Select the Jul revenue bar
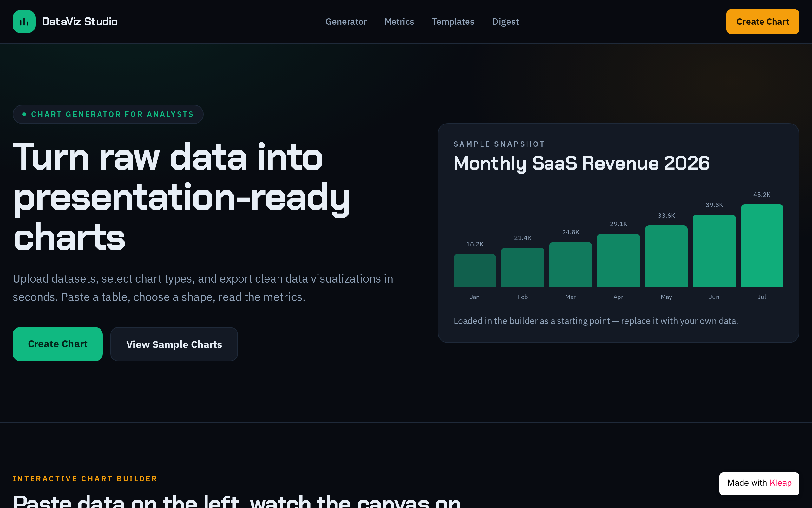This screenshot has height=508, width=812. coord(762,246)
